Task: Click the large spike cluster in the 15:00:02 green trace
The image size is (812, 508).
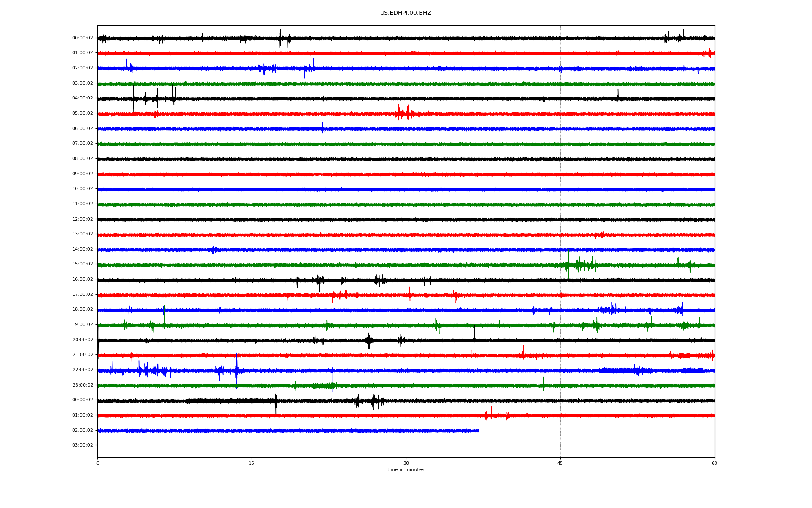Action: (x=580, y=265)
